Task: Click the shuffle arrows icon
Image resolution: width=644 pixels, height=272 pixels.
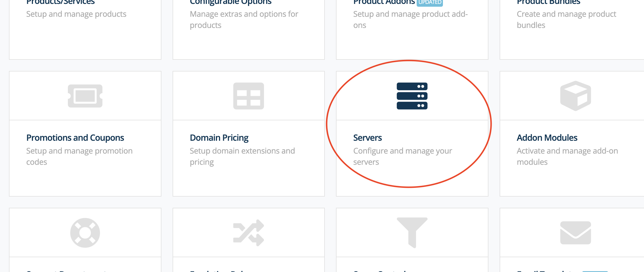Action: point(249,233)
